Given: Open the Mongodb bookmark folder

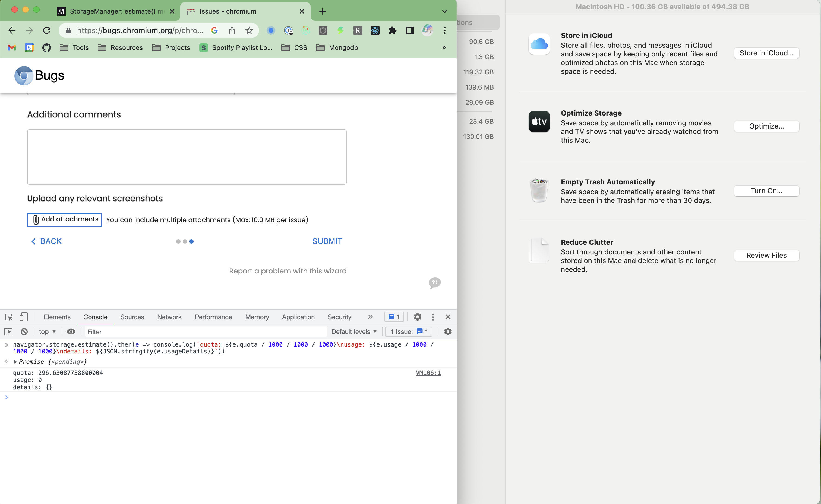Looking at the screenshot, I should 337,48.
